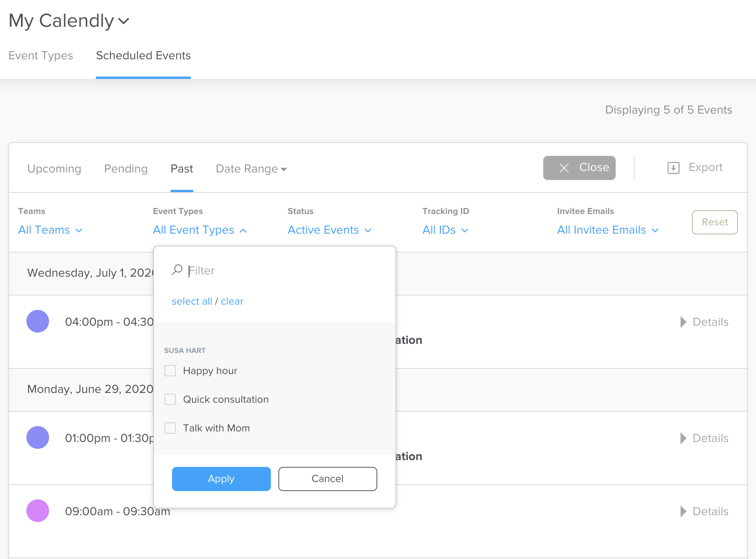Switch to the Upcoming events tab

(x=54, y=169)
